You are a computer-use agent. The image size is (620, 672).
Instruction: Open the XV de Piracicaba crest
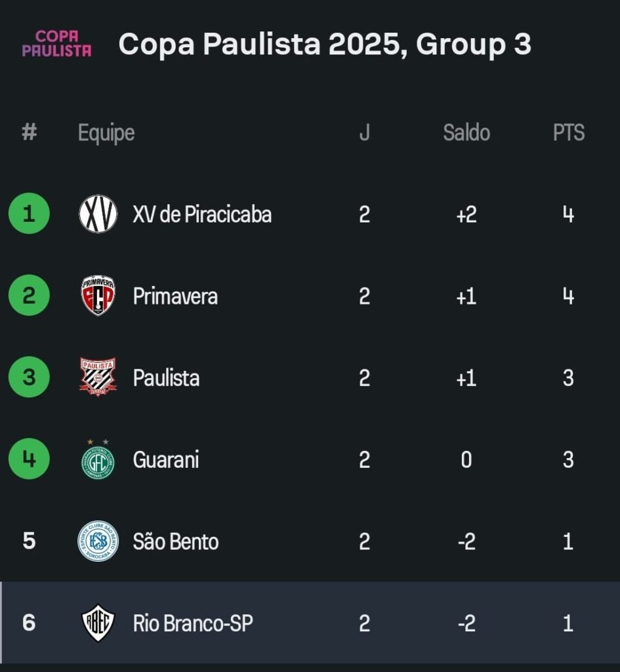pyautogui.click(x=98, y=214)
